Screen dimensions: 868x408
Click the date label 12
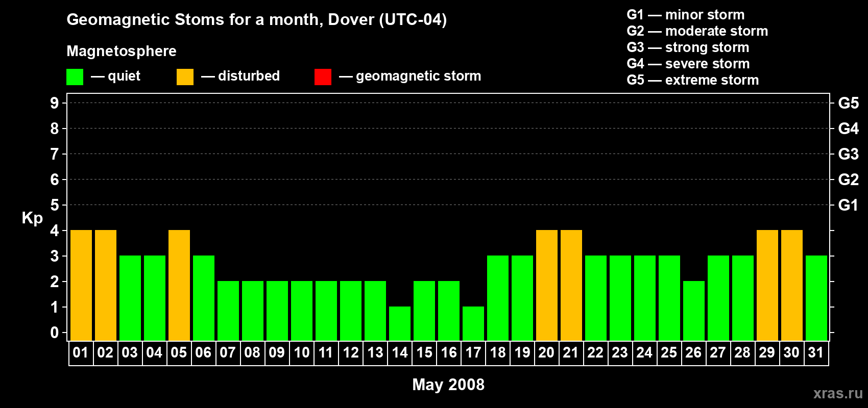point(350,352)
